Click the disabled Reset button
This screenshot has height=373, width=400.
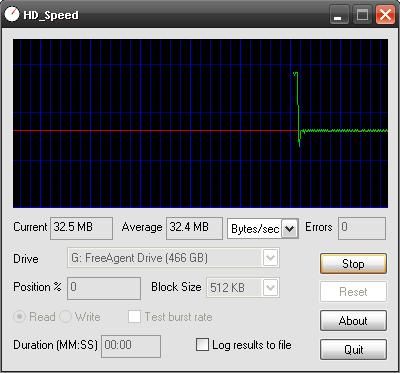[353, 292]
